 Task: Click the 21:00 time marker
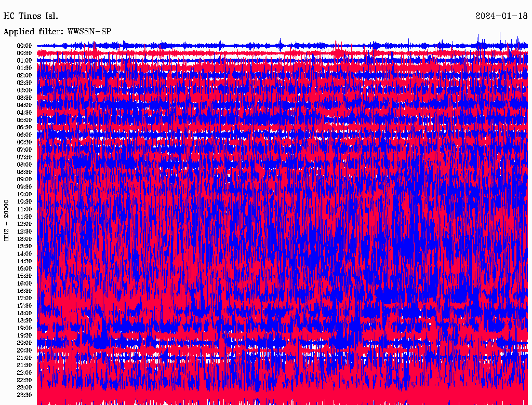tap(24, 358)
